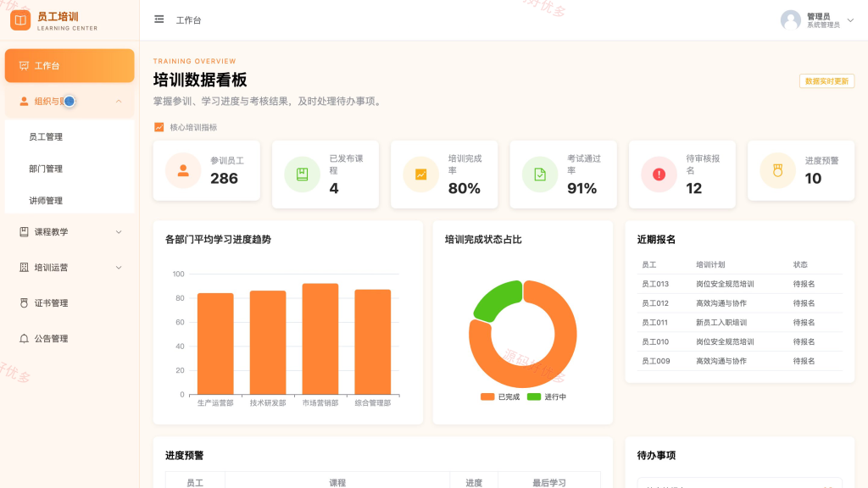Click 新员工入职培训 plan cell

[721, 323]
